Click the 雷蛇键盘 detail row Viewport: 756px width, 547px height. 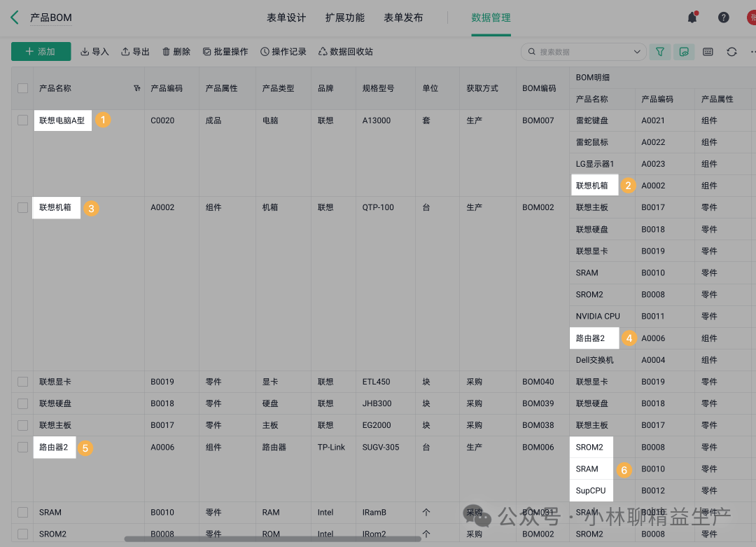point(592,120)
